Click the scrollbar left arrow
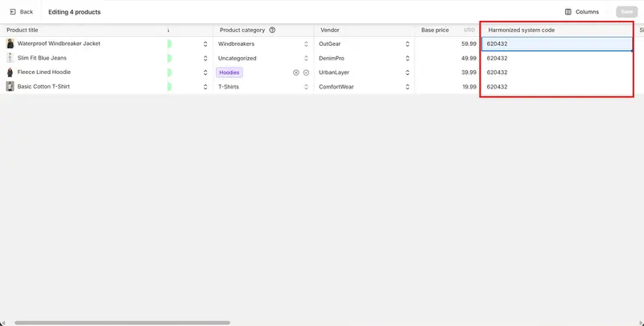 (2, 323)
